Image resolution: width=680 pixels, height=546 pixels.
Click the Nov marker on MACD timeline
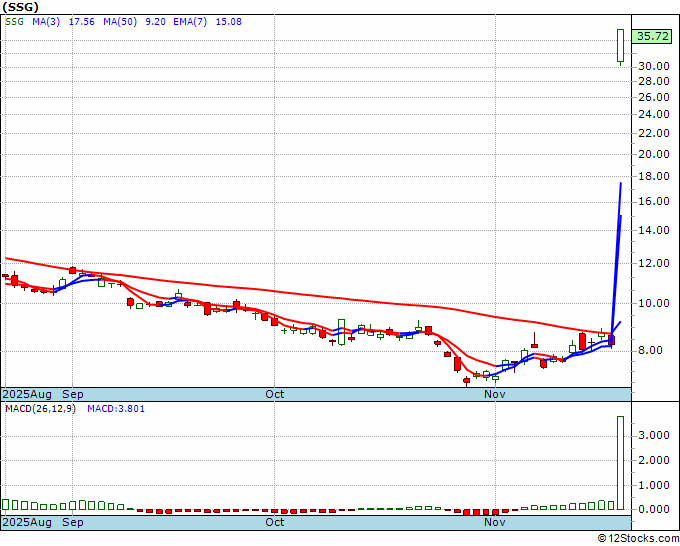(x=495, y=522)
